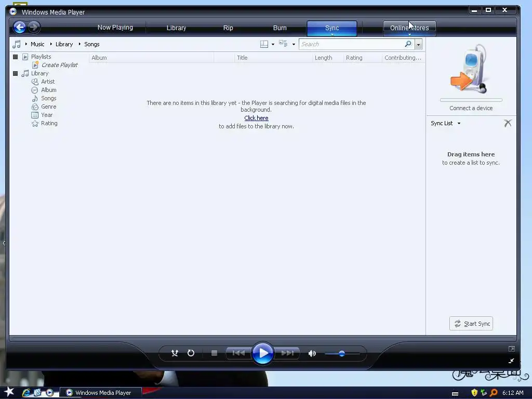Click the star Start button on taskbar

click(x=9, y=392)
